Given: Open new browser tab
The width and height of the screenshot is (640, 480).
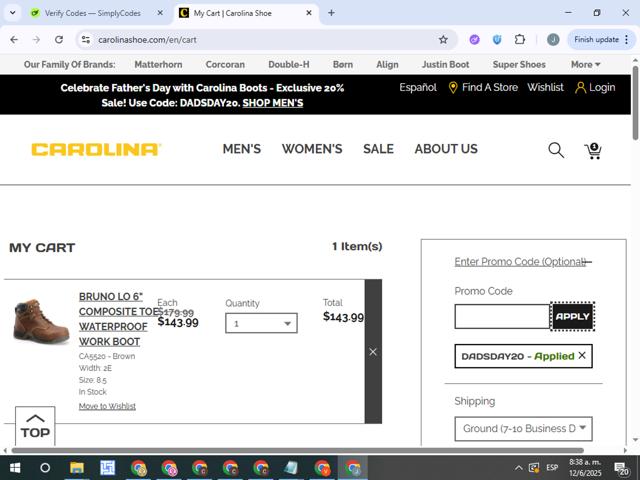Looking at the screenshot, I should point(331,13).
